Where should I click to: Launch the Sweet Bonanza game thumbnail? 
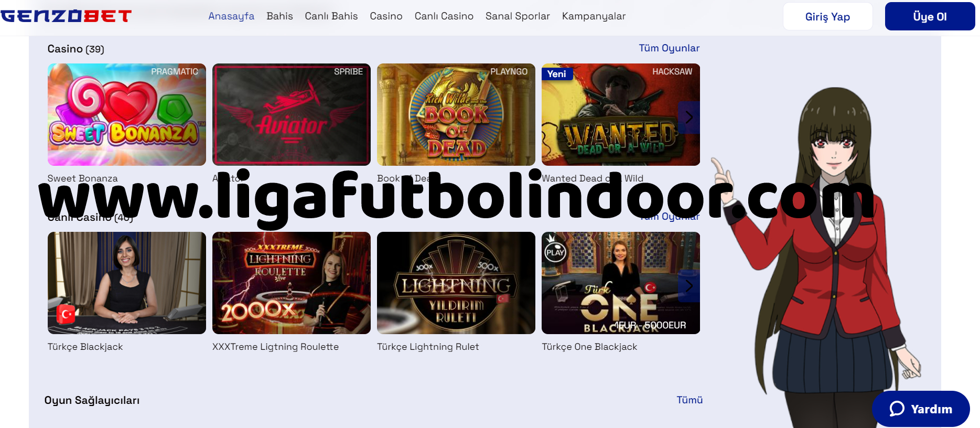tap(127, 115)
